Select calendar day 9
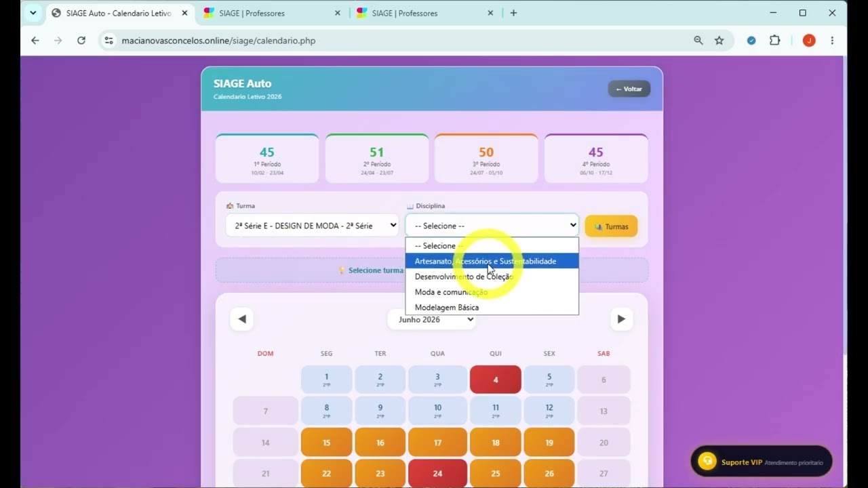Viewport: 868px width, 488px height. (x=380, y=411)
